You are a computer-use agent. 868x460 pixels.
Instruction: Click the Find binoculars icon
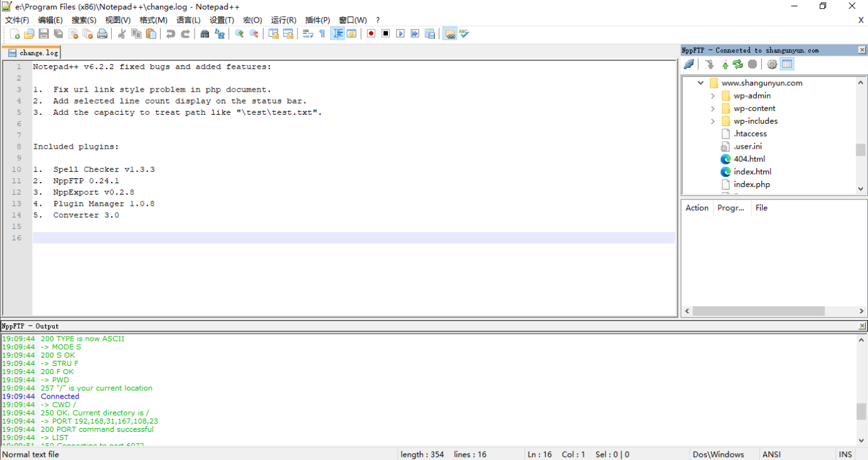click(x=205, y=34)
